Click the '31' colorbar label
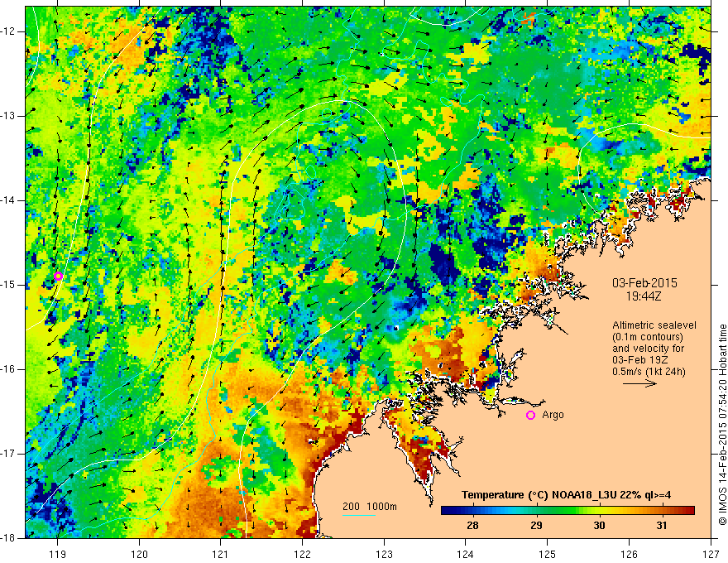Screen dimensions: 728x563 click(662, 526)
